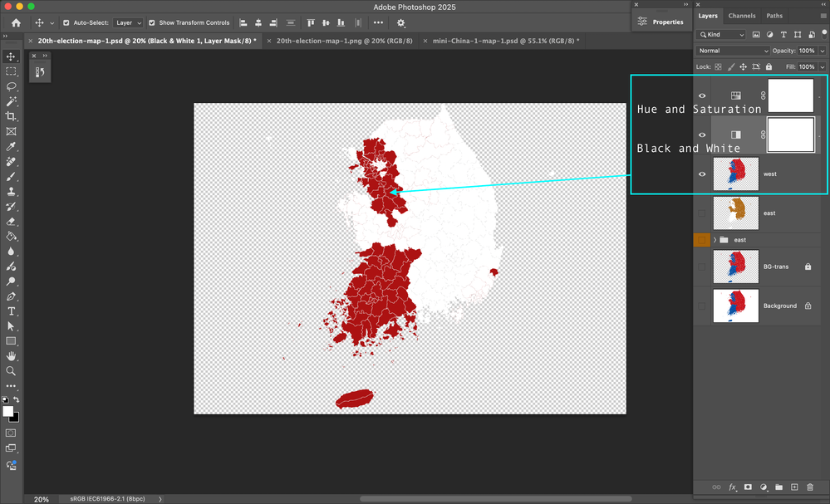This screenshot has height=504, width=830.
Task: Pick the Eyedropper tool
Action: coord(11,147)
